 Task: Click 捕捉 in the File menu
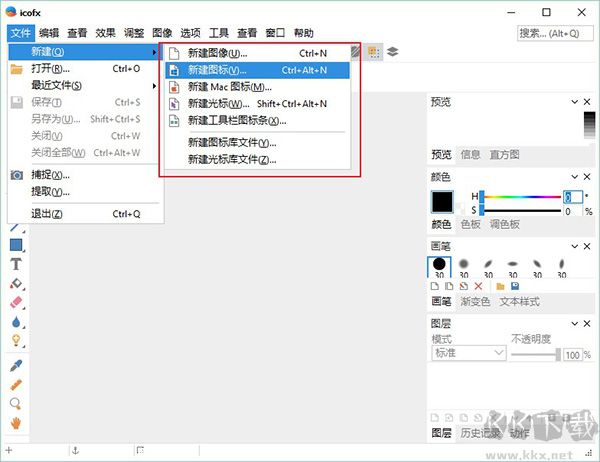[x=84, y=175]
